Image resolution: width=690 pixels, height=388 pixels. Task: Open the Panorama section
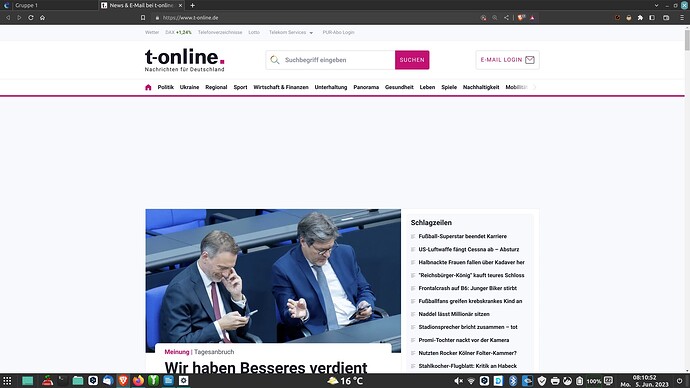click(366, 87)
